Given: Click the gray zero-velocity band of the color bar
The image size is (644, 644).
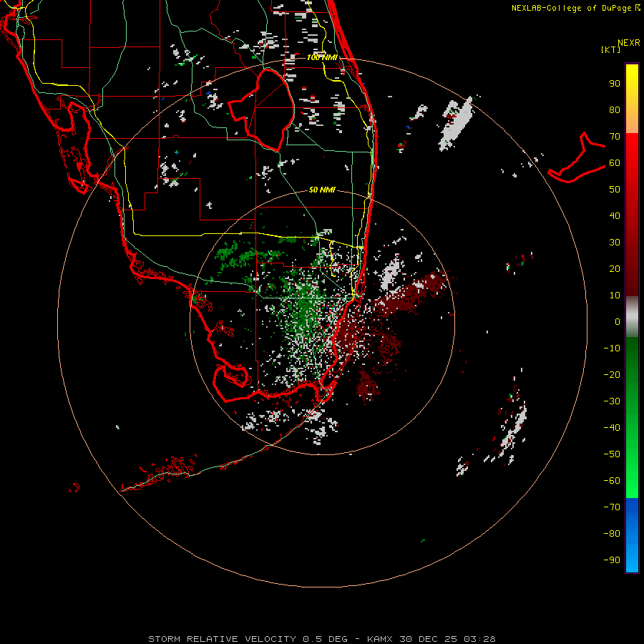Looking at the screenshot, I should tap(632, 316).
